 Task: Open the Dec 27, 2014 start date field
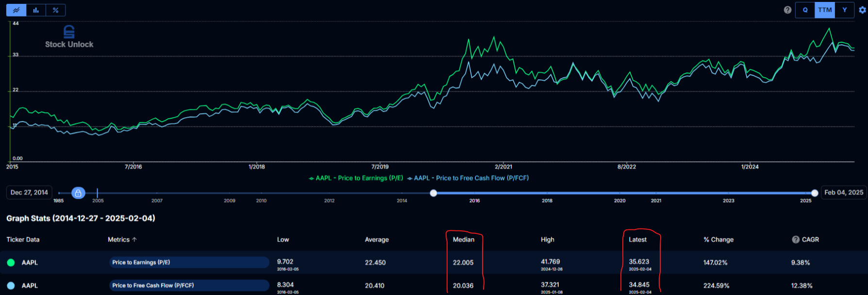click(x=29, y=192)
